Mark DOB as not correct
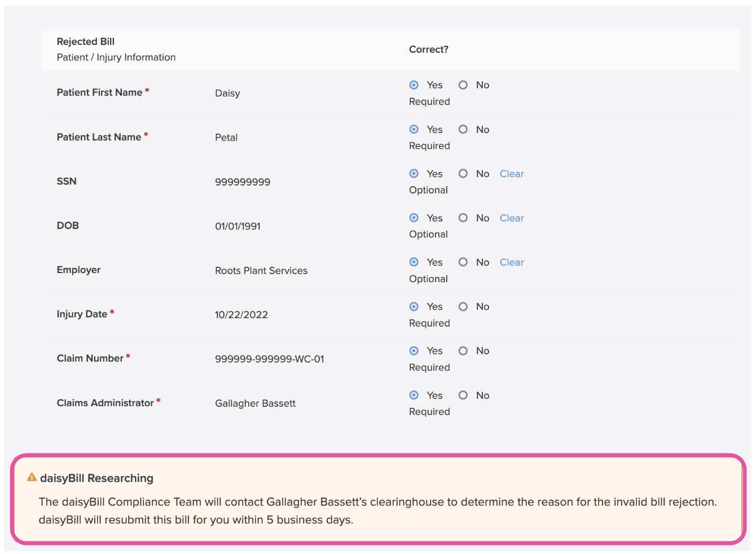The height and width of the screenshot is (554, 756). (x=463, y=218)
